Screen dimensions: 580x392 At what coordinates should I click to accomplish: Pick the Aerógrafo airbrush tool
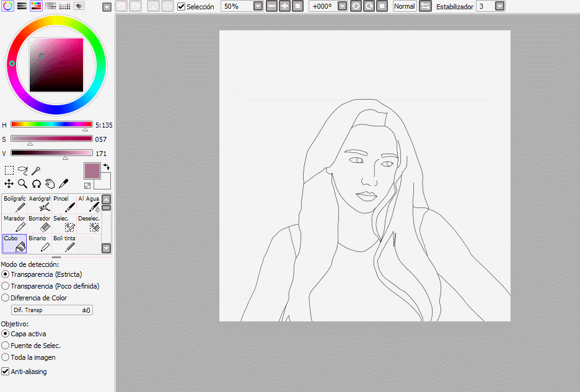(x=39, y=204)
